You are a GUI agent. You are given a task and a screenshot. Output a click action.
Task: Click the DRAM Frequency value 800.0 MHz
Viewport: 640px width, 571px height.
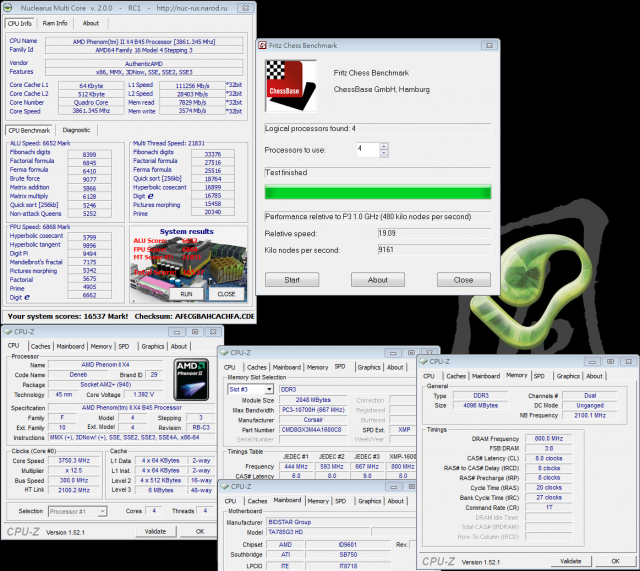coord(549,438)
